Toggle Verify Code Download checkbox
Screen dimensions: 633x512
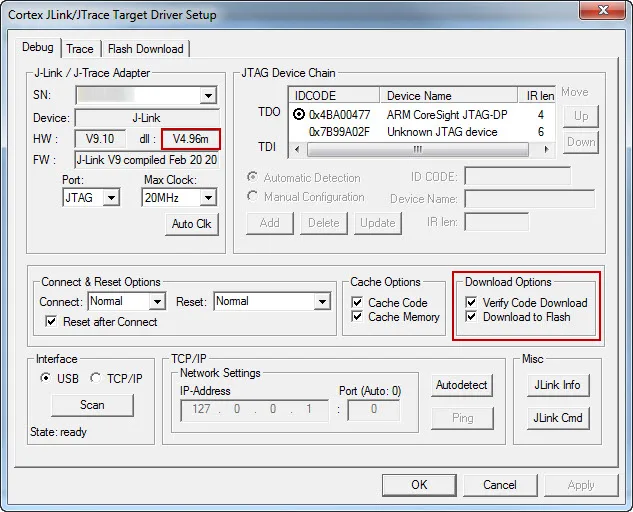tap(473, 303)
